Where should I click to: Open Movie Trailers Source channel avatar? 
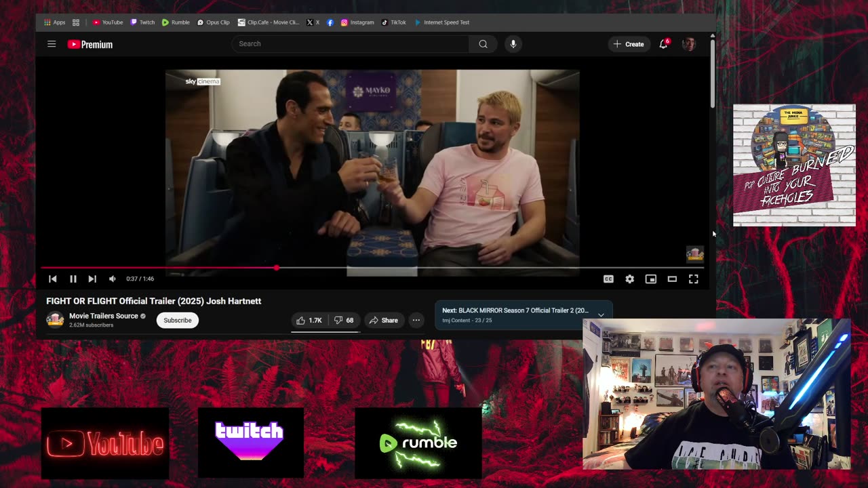point(55,320)
